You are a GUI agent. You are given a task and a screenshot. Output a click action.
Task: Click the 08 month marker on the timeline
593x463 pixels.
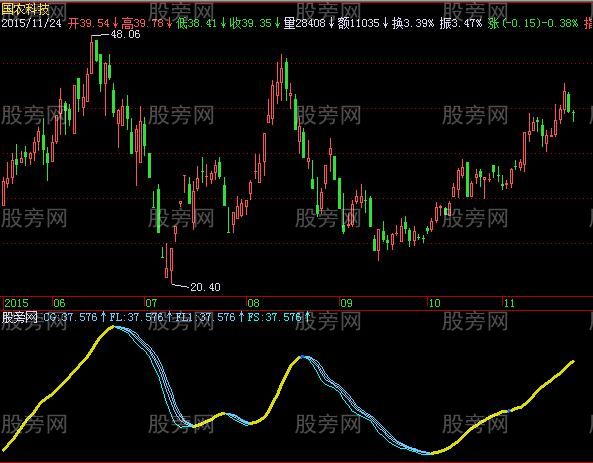(253, 303)
